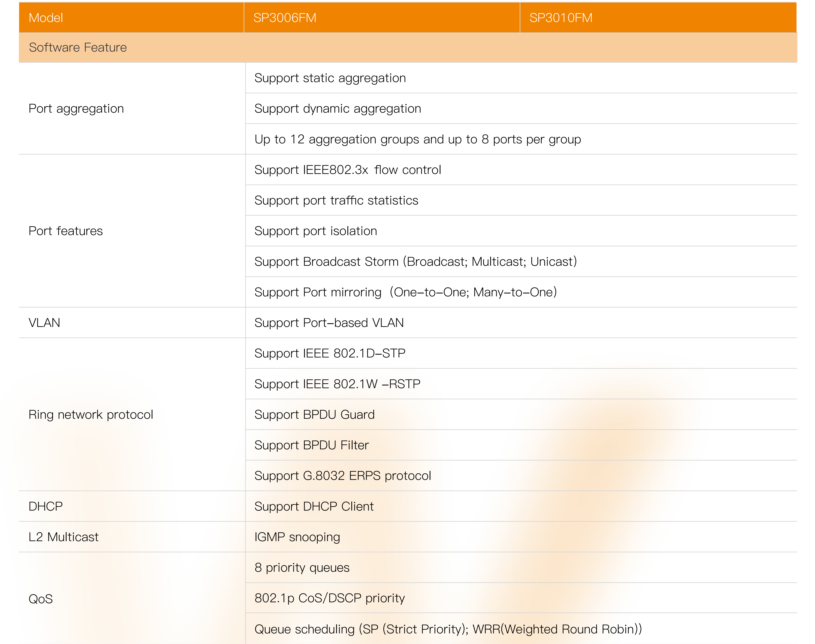815x644 pixels.
Task: Click the Software Feature section row
Action: pos(78,47)
